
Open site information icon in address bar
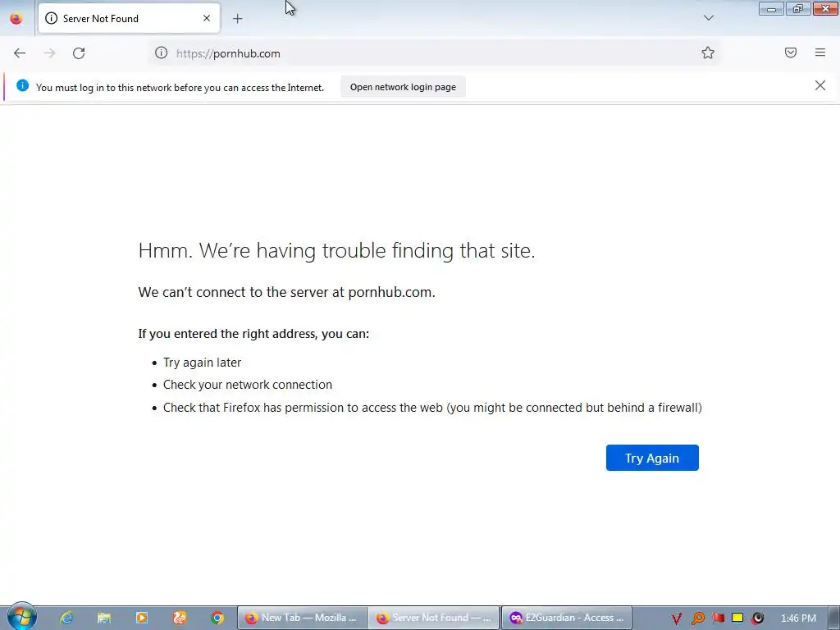tap(162, 52)
